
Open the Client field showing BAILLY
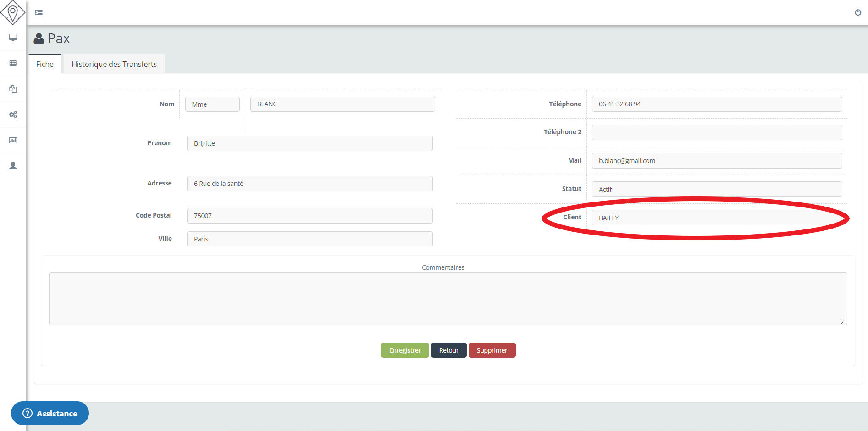click(716, 218)
